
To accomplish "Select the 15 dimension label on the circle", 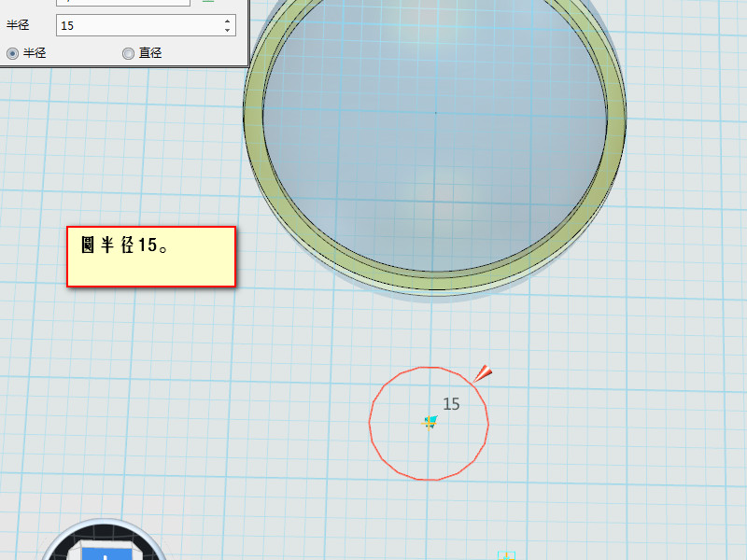I will point(451,404).
